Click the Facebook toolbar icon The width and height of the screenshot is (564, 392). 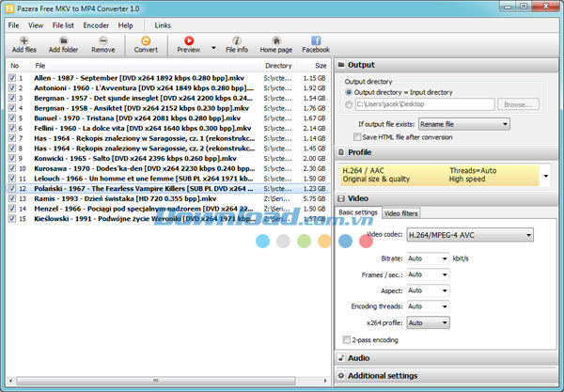coord(316,40)
